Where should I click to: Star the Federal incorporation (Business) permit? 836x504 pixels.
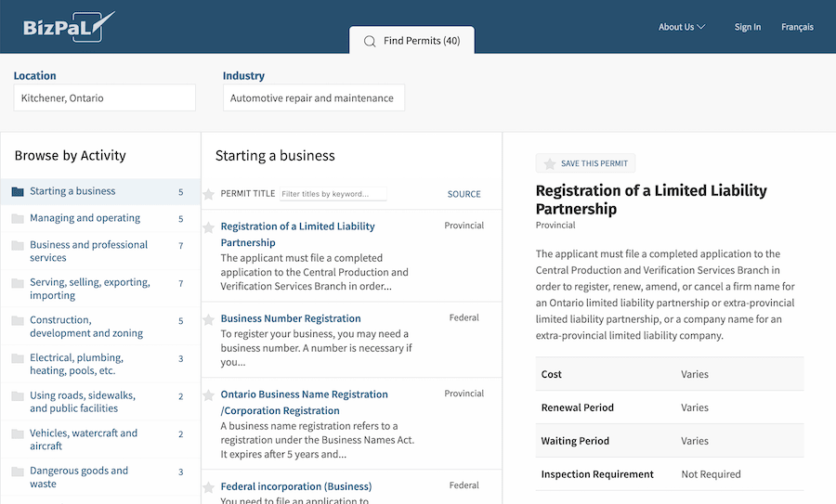(x=208, y=487)
